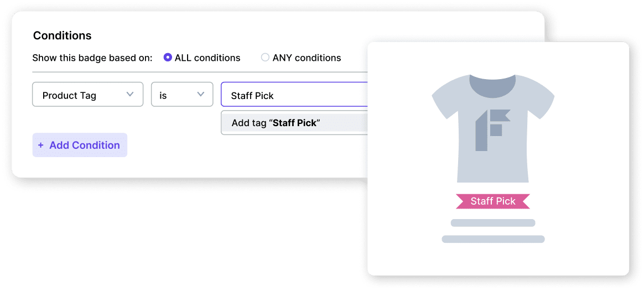Click the chevron arrow beside Product Tag
This screenshot has width=644, height=291.
(131, 95)
